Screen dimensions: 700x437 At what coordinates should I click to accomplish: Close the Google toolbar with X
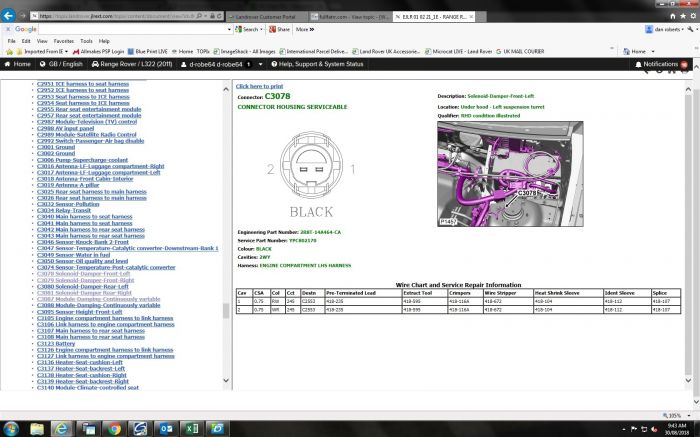pyautogui.click(x=8, y=29)
